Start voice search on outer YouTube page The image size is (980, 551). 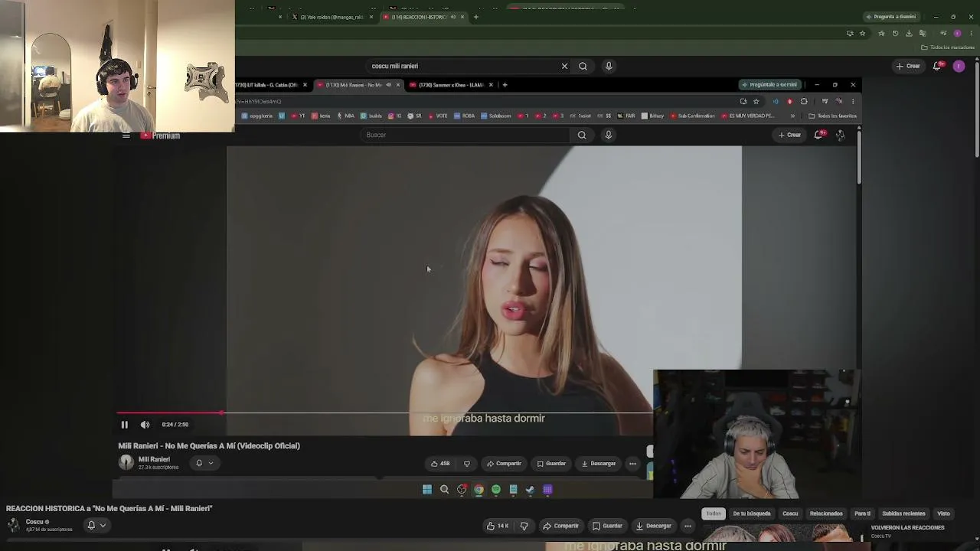click(609, 66)
